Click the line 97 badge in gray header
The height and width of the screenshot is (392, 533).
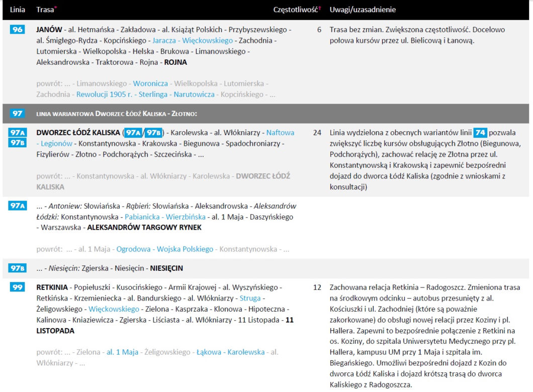tap(17, 114)
